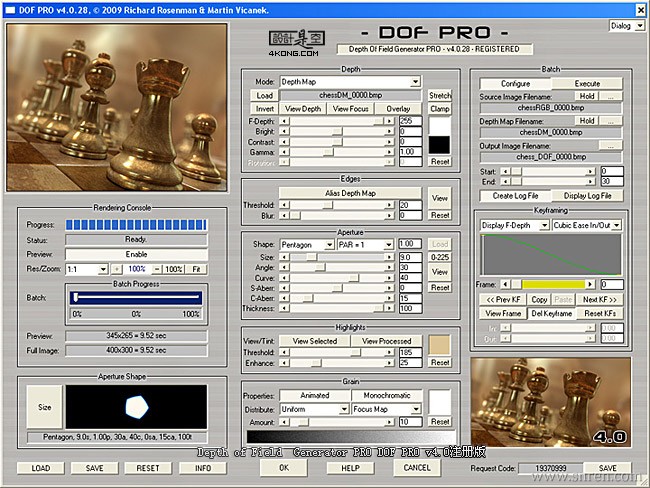The height and width of the screenshot is (488, 650).
Task: Click the browse button for Output Image Filename
Action: [609, 145]
